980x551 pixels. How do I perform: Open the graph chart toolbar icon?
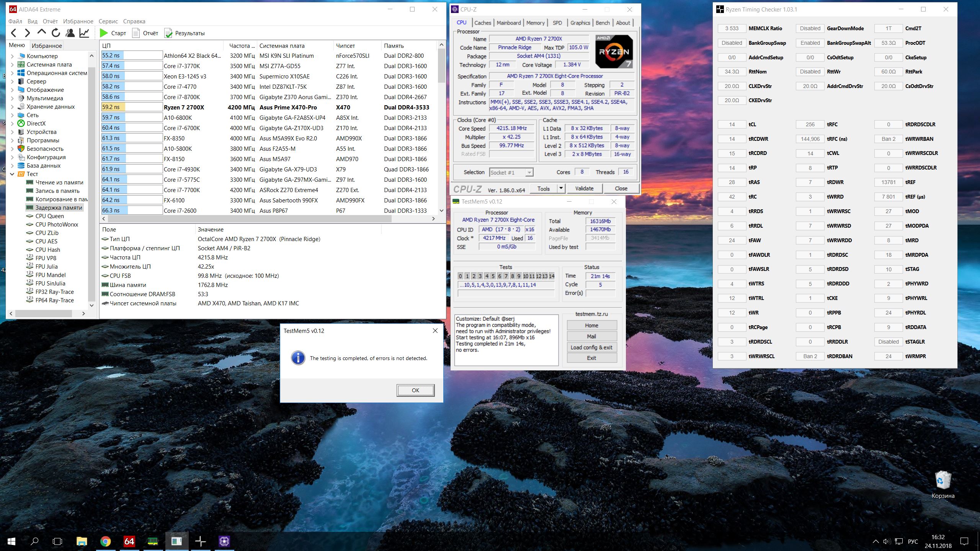pyautogui.click(x=84, y=33)
